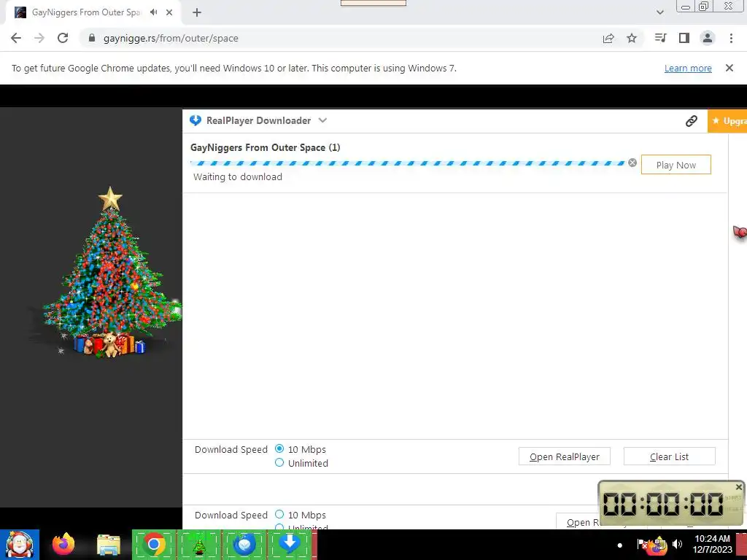
Task: Click the browser forward arrow
Action: (x=39, y=38)
